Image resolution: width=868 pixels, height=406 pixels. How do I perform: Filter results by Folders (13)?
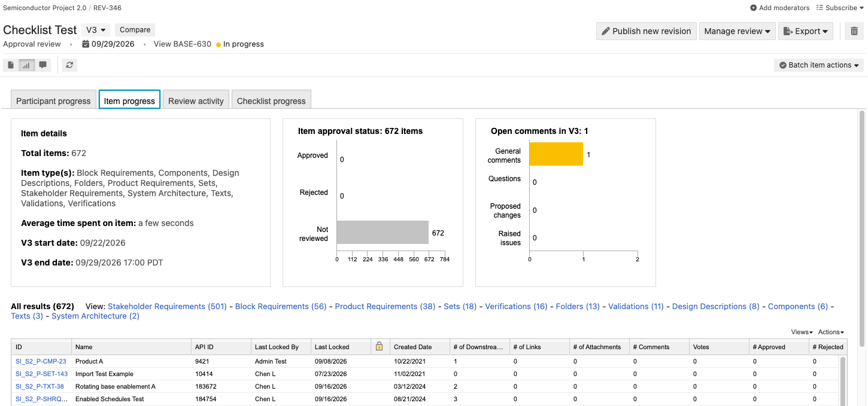578,306
